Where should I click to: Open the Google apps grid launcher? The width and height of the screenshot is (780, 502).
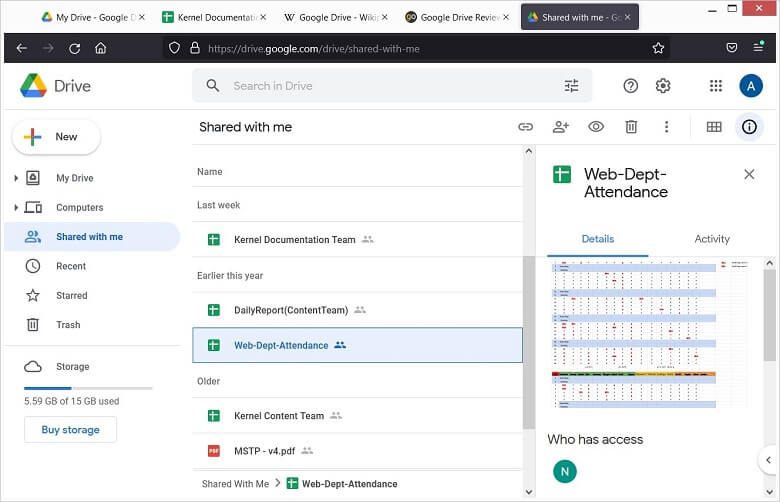(x=715, y=86)
